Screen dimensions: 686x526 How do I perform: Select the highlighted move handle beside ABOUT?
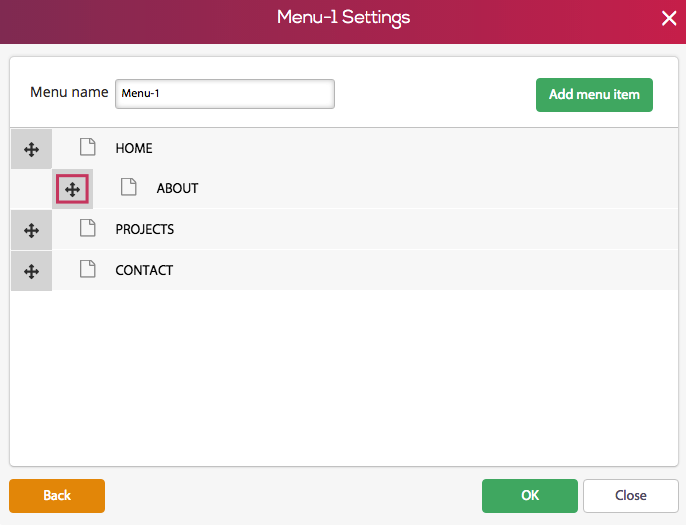(x=72, y=189)
